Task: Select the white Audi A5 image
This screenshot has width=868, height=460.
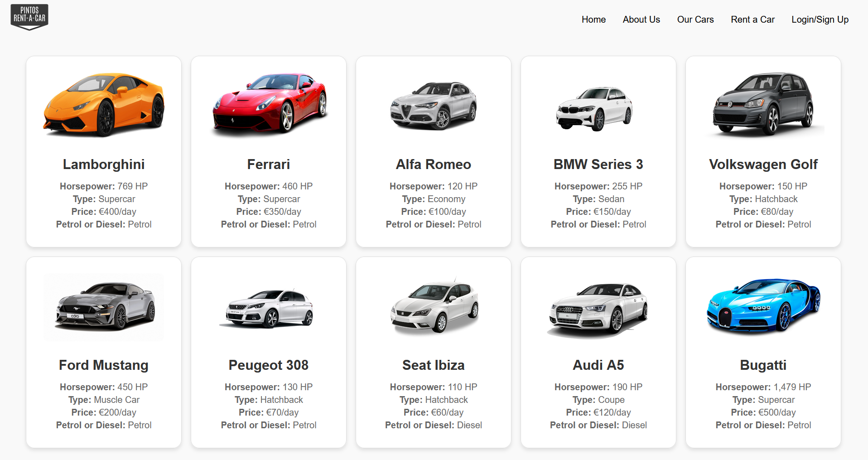Action: coord(598,311)
